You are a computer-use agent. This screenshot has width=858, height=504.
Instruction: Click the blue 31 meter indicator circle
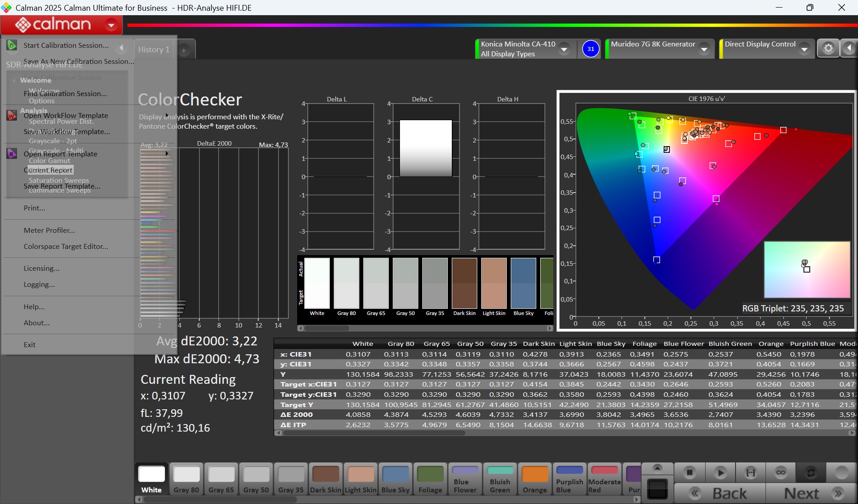591,49
